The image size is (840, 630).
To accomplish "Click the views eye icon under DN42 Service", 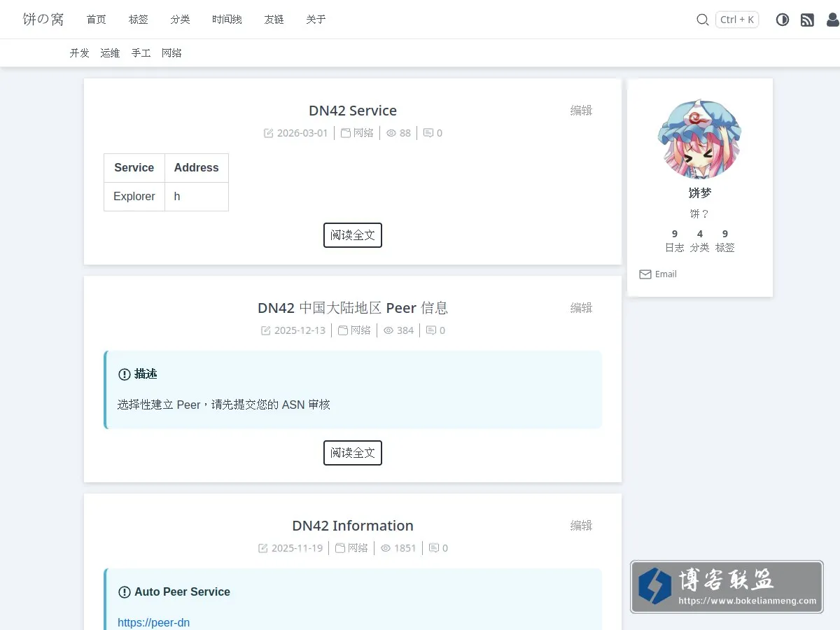I will [391, 133].
